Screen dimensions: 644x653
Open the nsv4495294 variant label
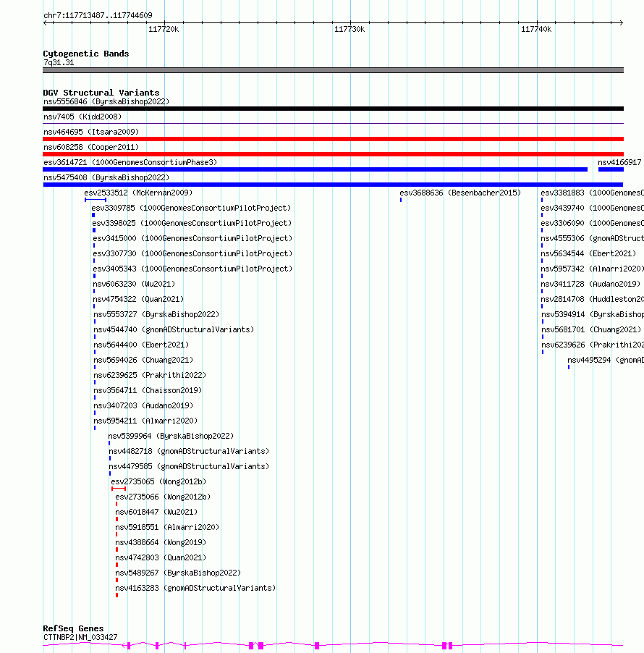point(606,360)
